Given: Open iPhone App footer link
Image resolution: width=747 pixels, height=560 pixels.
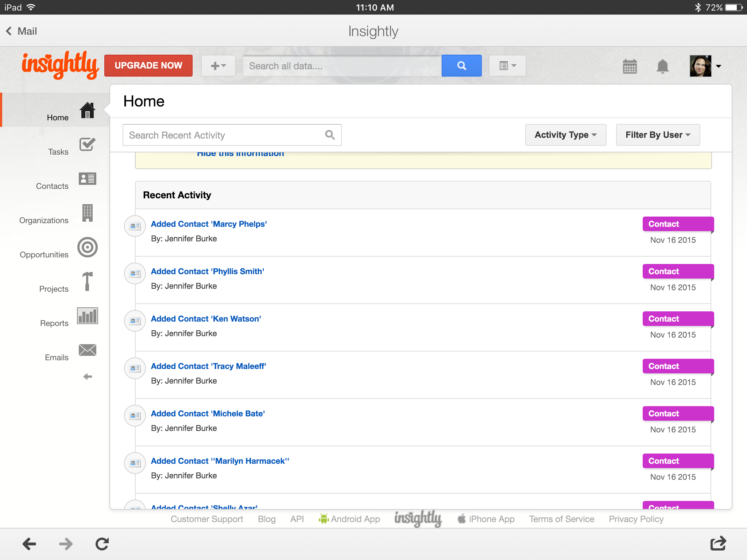Looking at the screenshot, I should point(486,519).
